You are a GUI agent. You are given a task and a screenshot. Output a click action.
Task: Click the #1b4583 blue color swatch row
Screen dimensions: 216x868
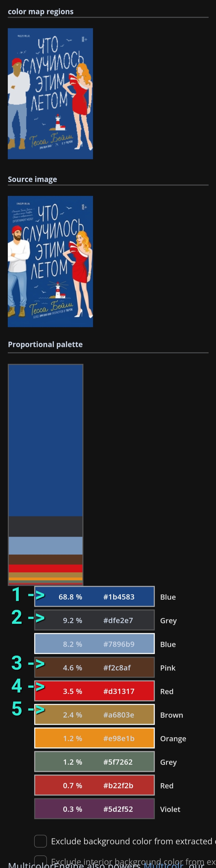click(x=94, y=596)
